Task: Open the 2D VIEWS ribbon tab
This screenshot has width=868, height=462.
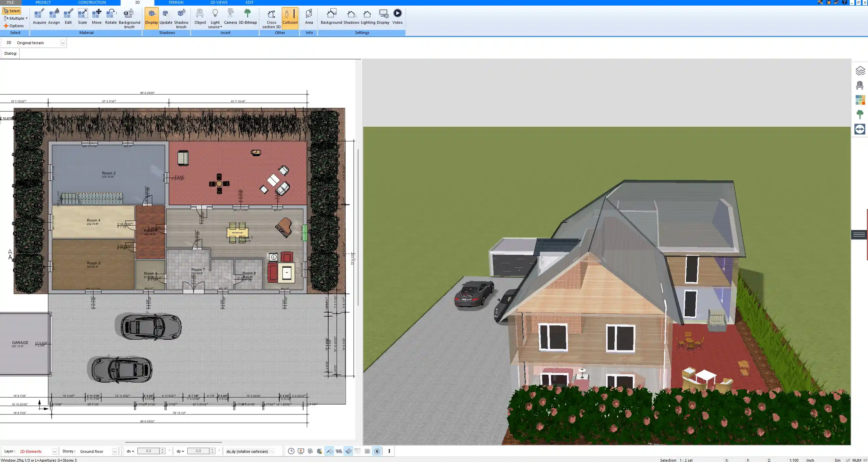Action: pyautogui.click(x=219, y=2)
